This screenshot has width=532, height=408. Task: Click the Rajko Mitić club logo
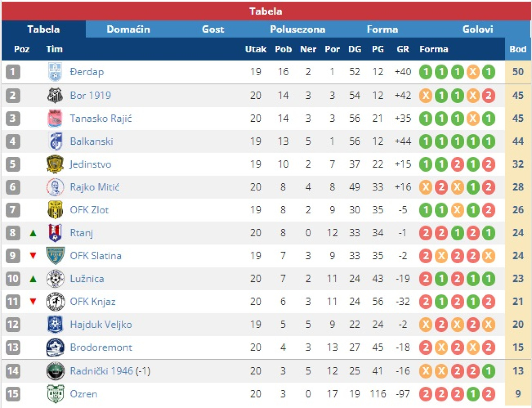[55, 187]
